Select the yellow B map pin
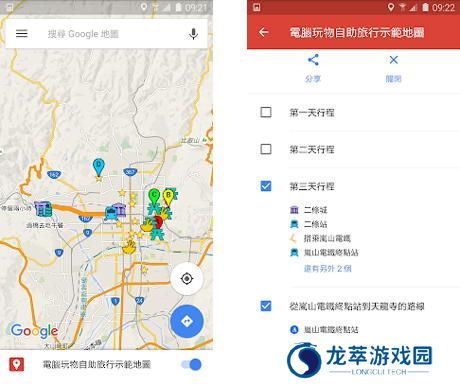The height and width of the screenshot is (386, 460). pyautogui.click(x=169, y=197)
